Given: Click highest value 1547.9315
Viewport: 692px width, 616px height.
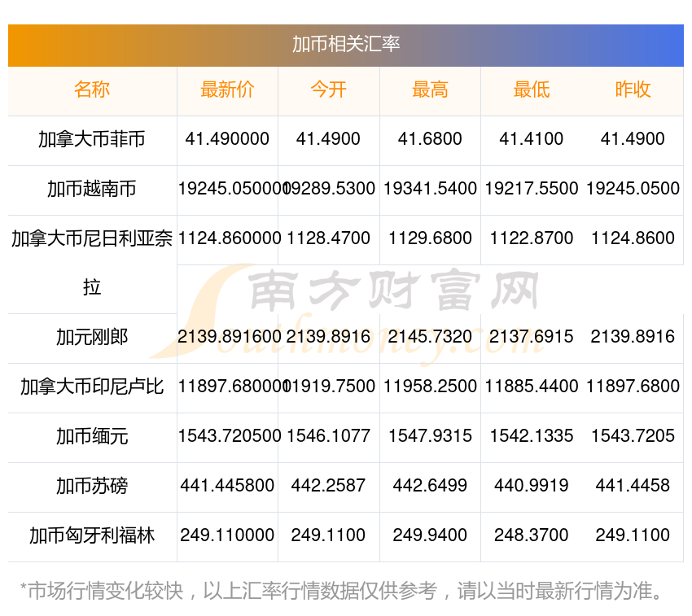Looking at the screenshot, I should 430,436.
